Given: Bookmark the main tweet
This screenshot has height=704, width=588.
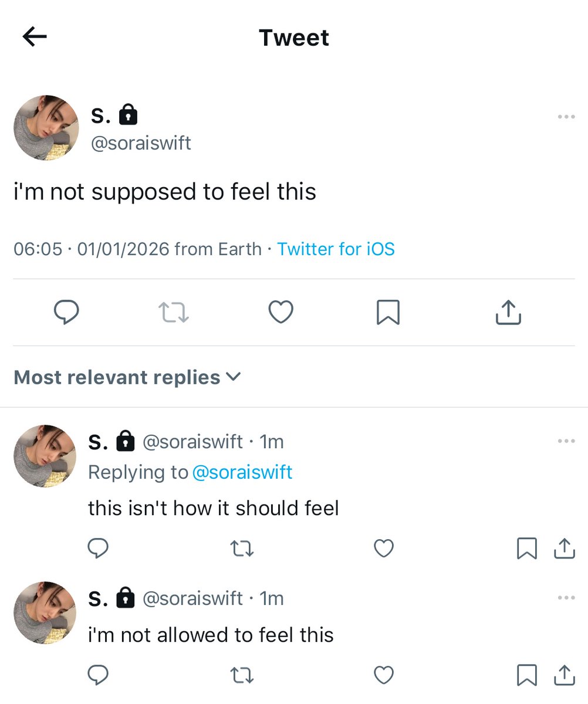Looking at the screenshot, I should tap(388, 312).
